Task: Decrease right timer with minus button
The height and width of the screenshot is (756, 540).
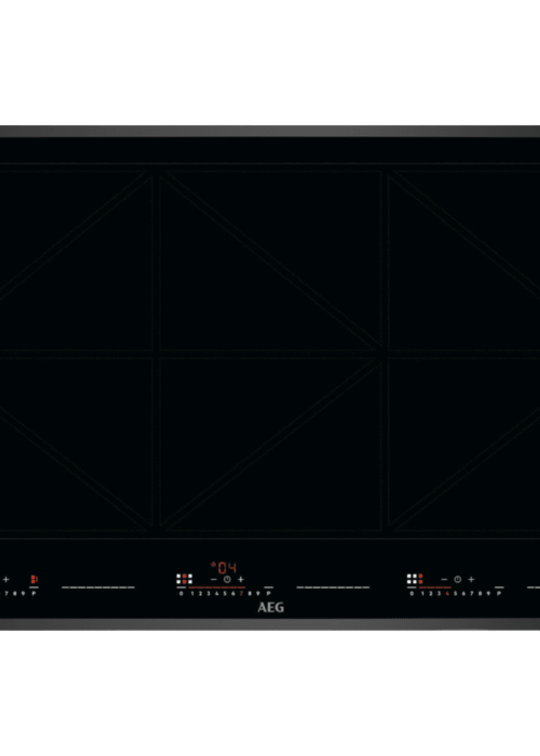Action: 444,580
